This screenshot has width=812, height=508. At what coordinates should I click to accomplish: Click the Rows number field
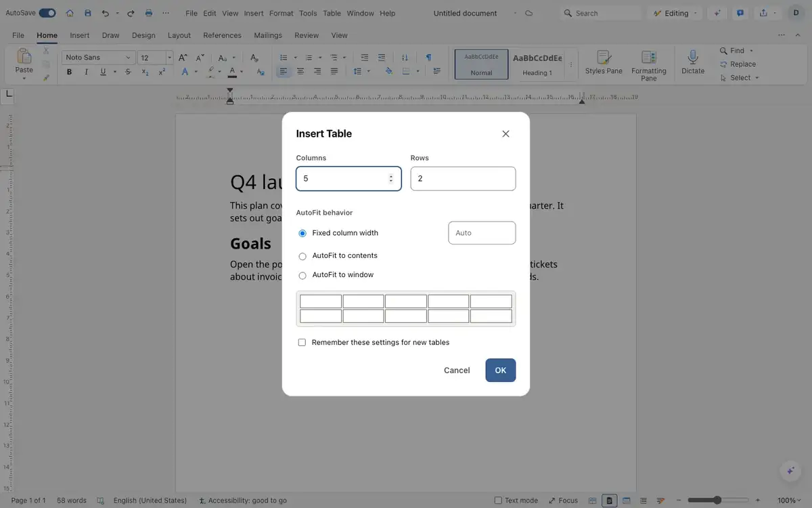pyautogui.click(x=463, y=179)
